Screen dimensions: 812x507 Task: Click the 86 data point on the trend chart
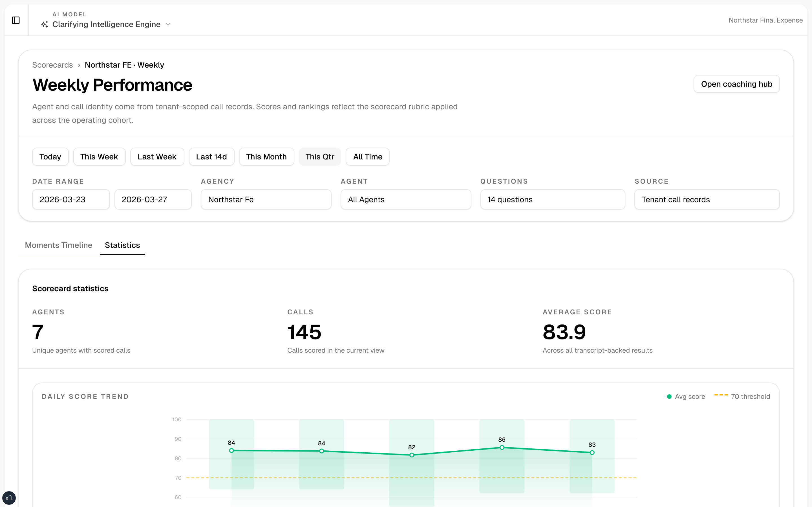click(x=502, y=447)
